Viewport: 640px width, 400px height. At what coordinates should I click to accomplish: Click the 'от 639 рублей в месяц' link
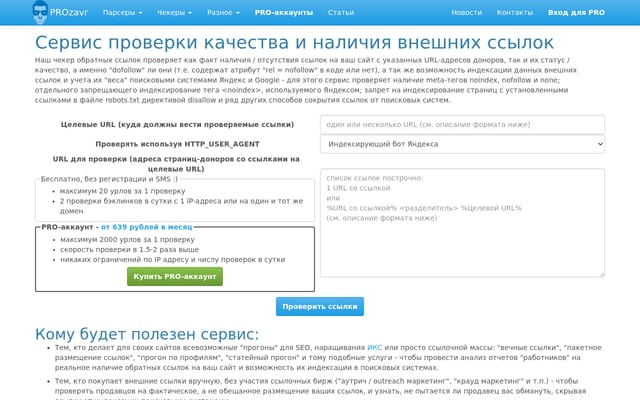pyautogui.click(x=147, y=227)
